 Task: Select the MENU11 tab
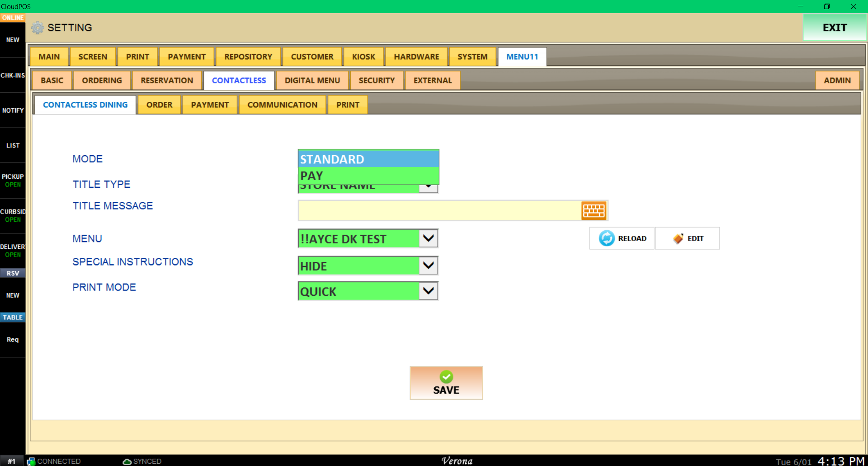point(522,57)
